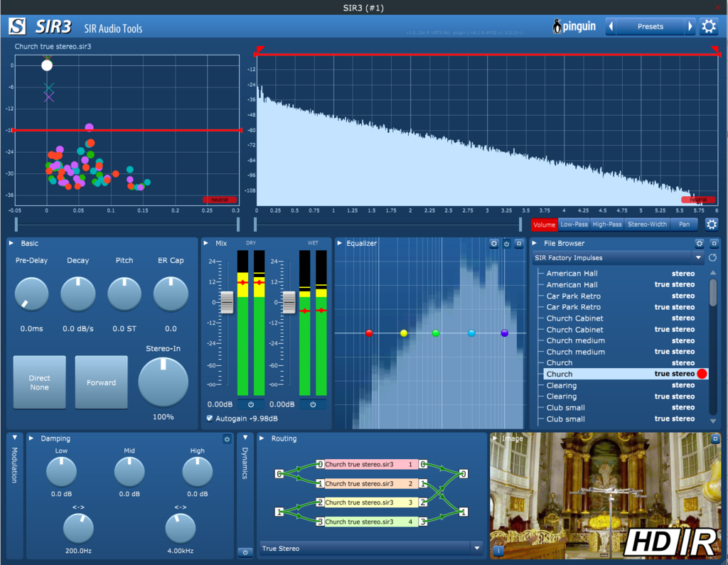Select the Pan envelope tab

point(685,225)
